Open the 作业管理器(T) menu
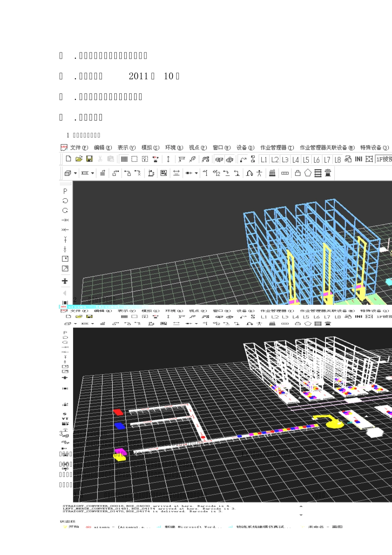 click(277, 147)
